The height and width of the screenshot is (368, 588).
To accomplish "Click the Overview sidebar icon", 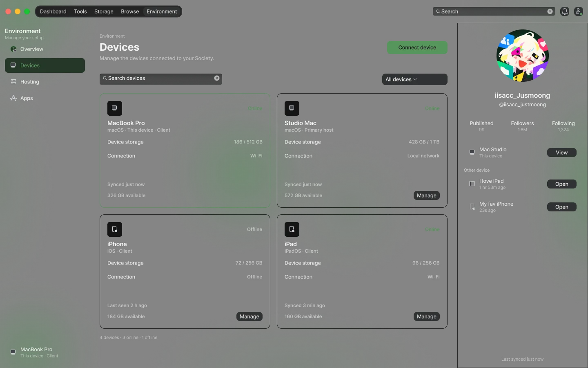I will pos(13,49).
